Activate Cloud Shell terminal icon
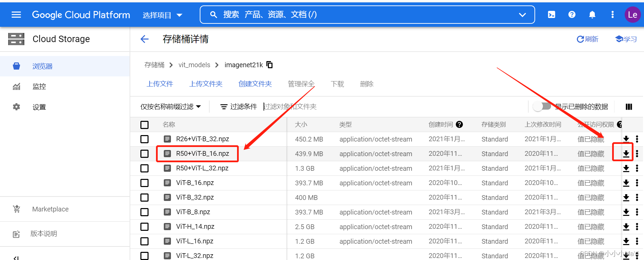644x260 pixels. [551, 15]
